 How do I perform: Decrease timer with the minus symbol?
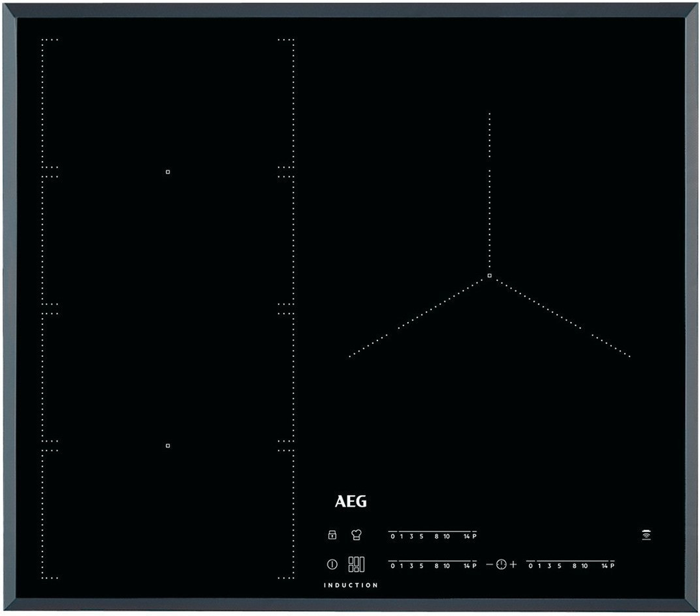click(489, 564)
